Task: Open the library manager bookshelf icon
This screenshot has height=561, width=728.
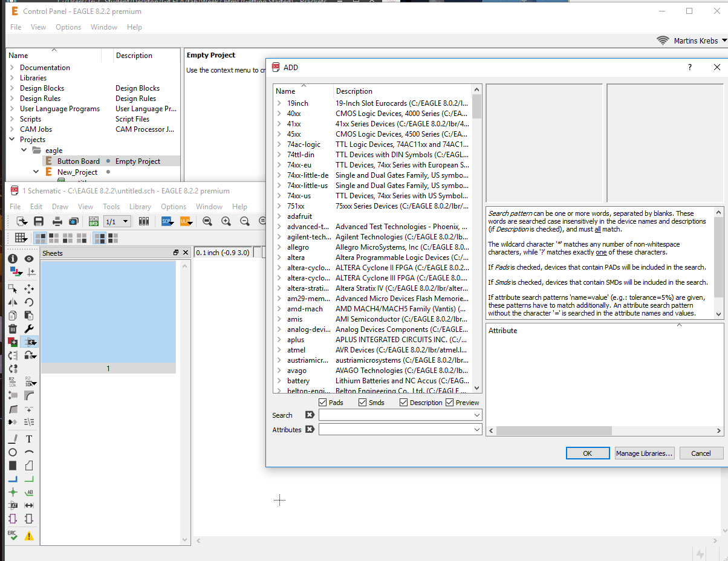Action: [x=144, y=221]
